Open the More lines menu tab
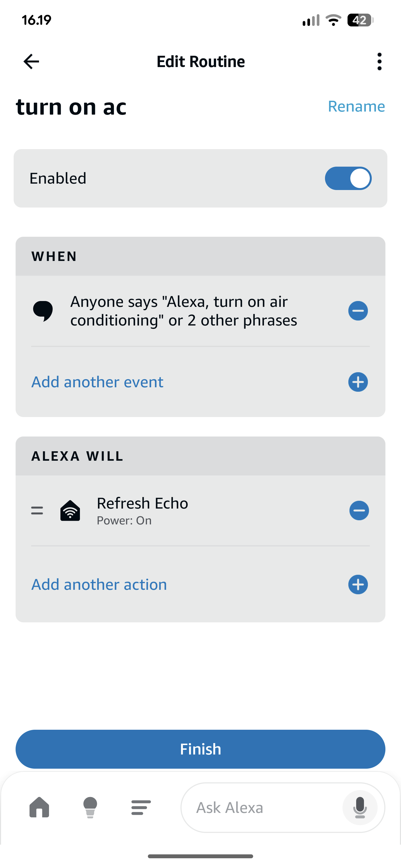Viewport: 401px width, 868px height. [x=141, y=807]
